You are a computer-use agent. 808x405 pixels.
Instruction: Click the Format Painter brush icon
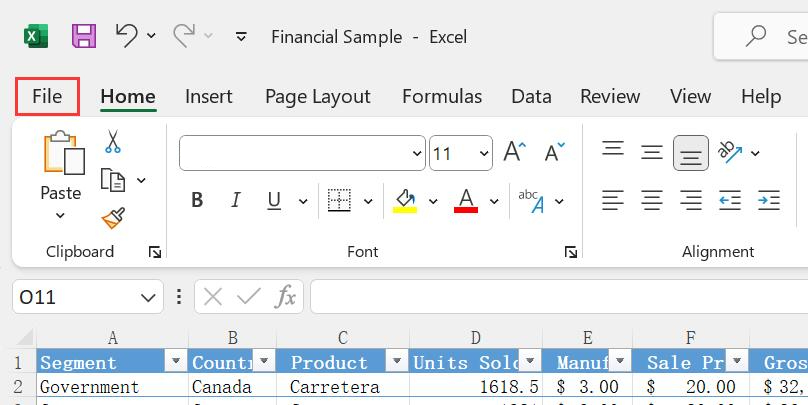(x=113, y=218)
